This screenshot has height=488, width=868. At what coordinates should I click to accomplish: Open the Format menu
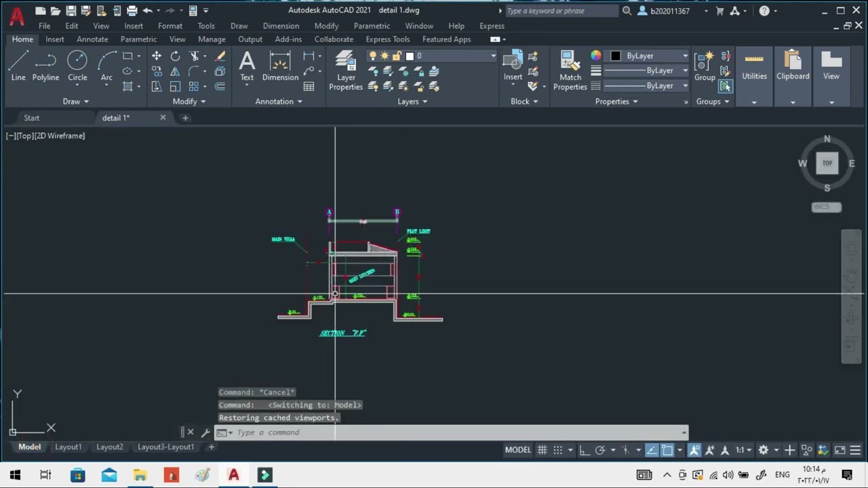[x=170, y=26]
